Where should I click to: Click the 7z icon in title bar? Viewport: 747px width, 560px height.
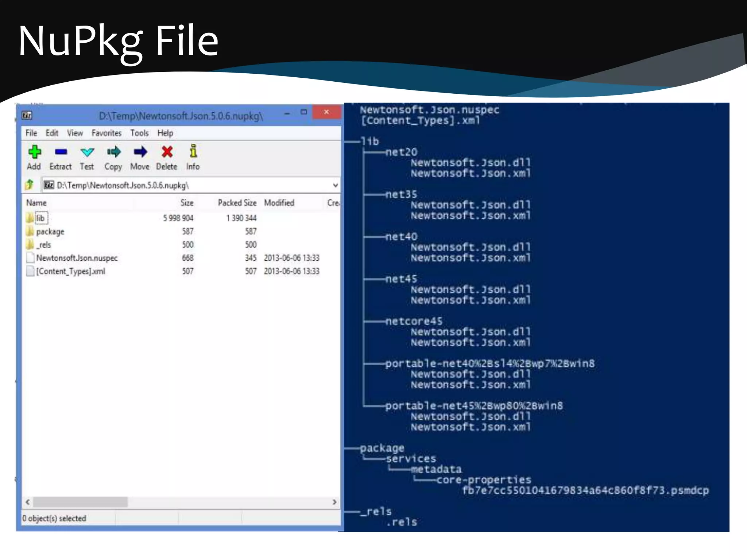tap(27, 116)
